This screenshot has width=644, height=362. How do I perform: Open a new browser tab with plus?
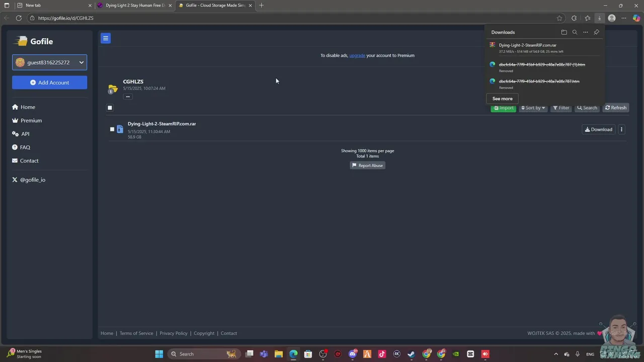(x=261, y=5)
